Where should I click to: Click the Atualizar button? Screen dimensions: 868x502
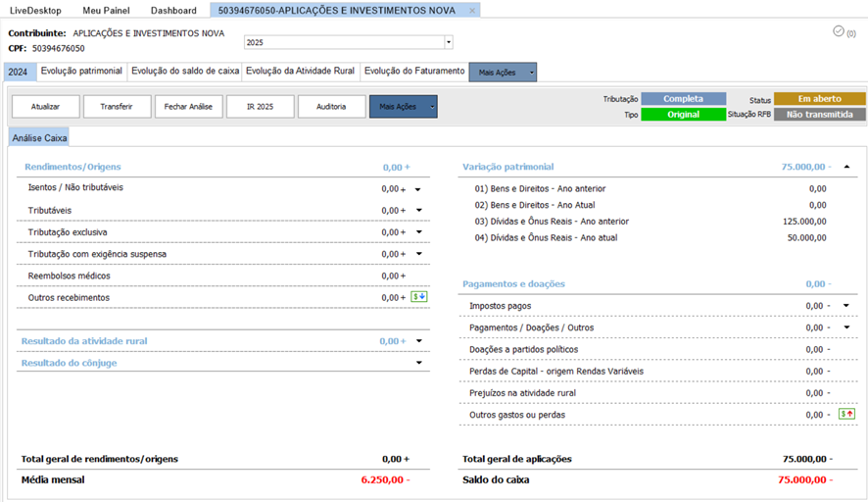[45, 106]
